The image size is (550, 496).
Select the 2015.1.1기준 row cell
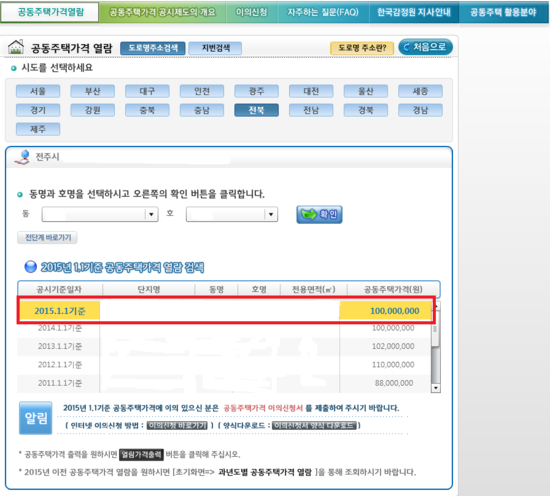[x=60, y=311]
